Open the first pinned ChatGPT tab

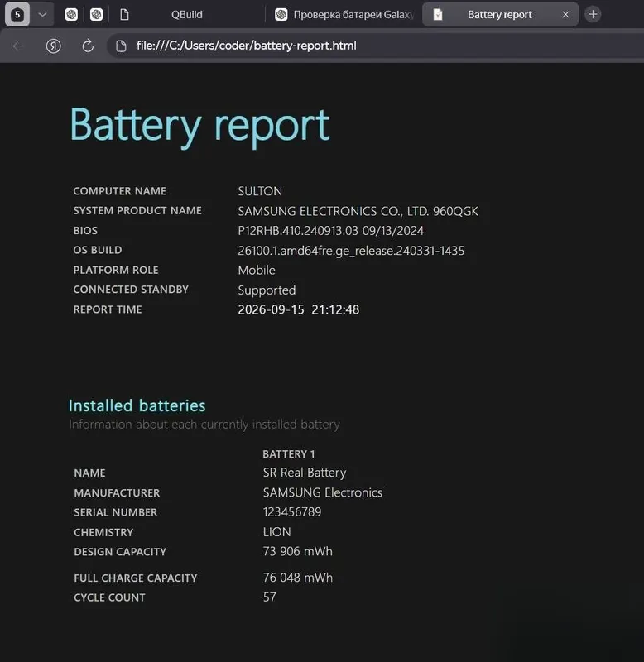[x=71, y=14]
